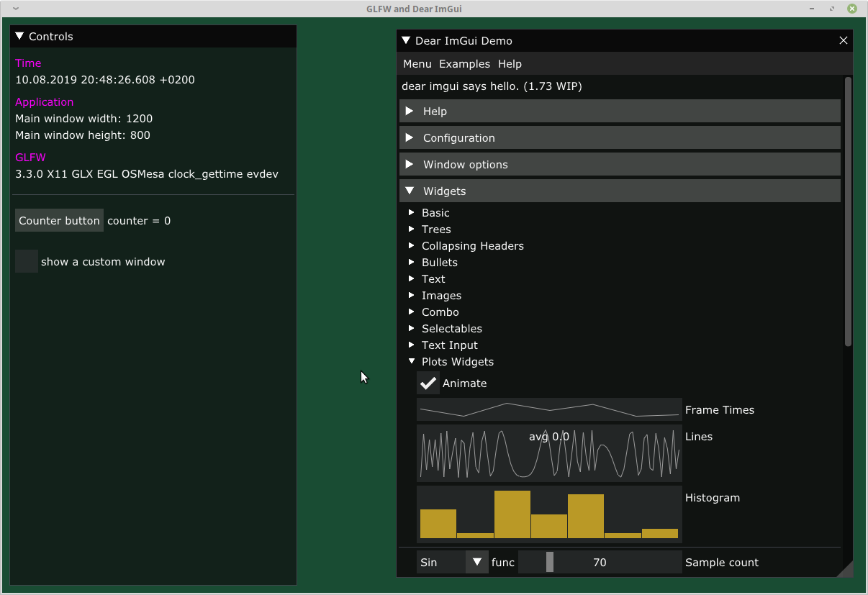Click the Lines plot graph
This screenshot has height=595, width=868.
(549, 453)
